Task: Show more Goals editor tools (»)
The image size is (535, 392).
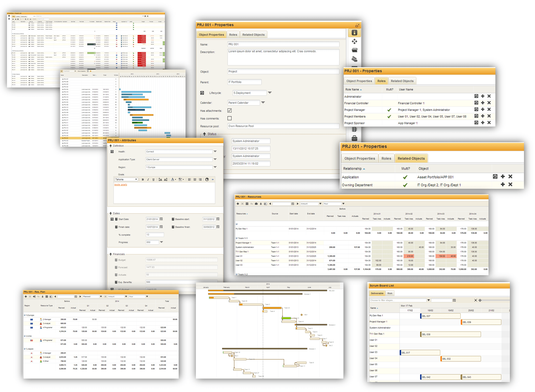Action: tap(213, 179)
